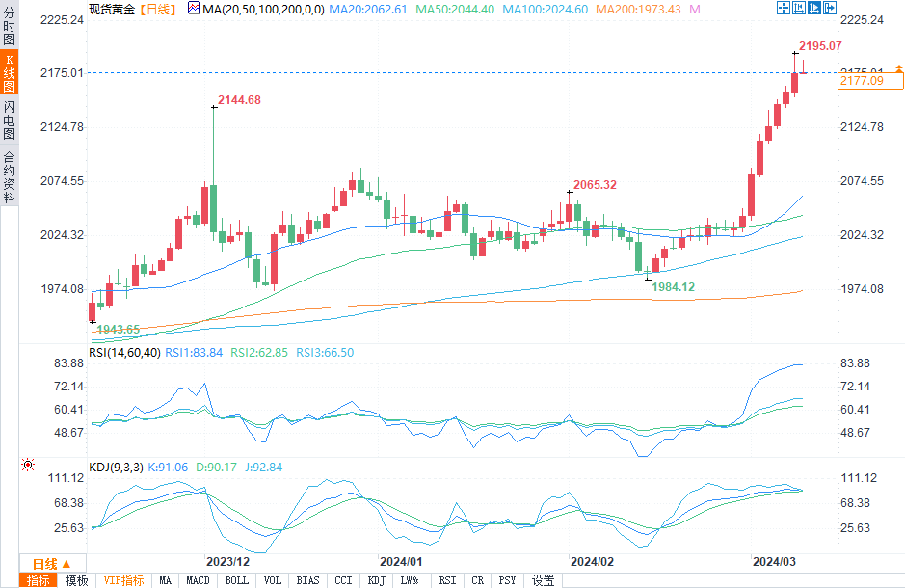Click the 2024/03 date marker
The height and width of the screenshot is (588, 905).
[x=774, y=561]
